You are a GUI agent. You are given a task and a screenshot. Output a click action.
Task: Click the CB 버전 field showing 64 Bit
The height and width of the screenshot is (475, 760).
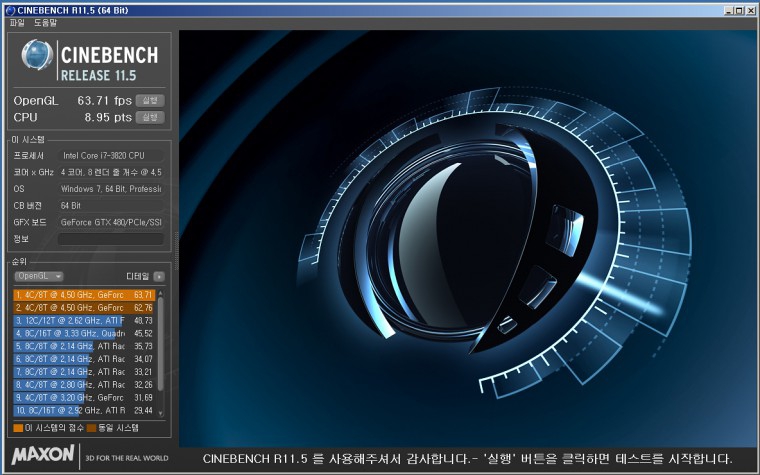[111, 206]
